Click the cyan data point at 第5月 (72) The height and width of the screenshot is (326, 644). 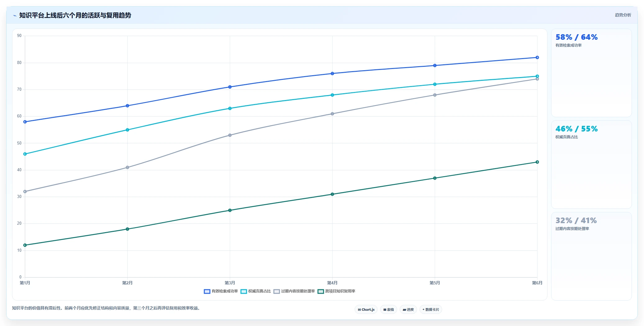(x=435, y=84)
